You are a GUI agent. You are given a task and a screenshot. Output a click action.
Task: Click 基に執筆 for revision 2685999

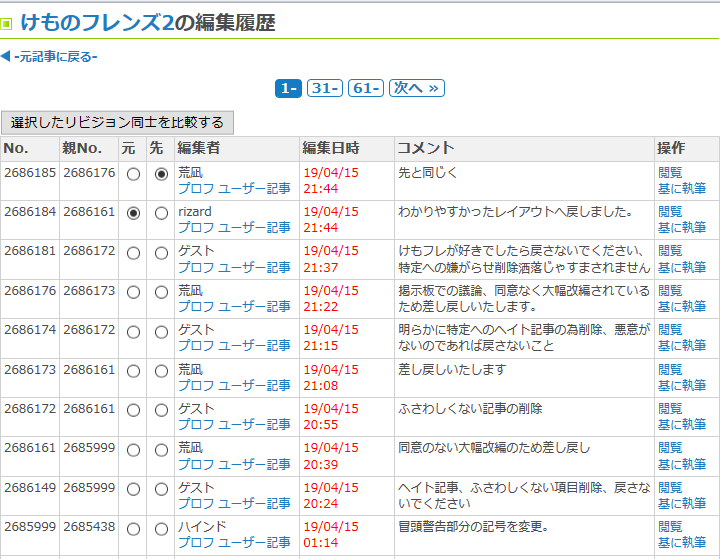coord(682,542)
